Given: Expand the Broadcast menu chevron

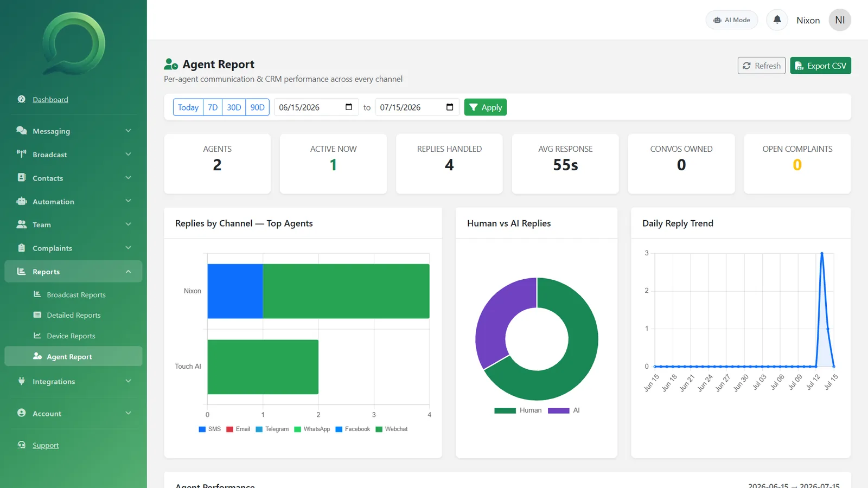Looking at the screenshot, I should [129, 154].
